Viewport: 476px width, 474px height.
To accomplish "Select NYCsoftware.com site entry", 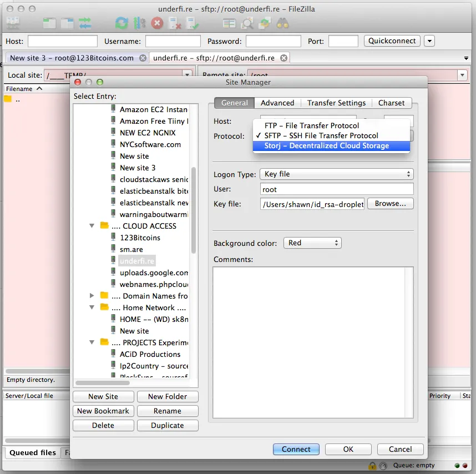I will pyautogui.click(x=150, y=144).
